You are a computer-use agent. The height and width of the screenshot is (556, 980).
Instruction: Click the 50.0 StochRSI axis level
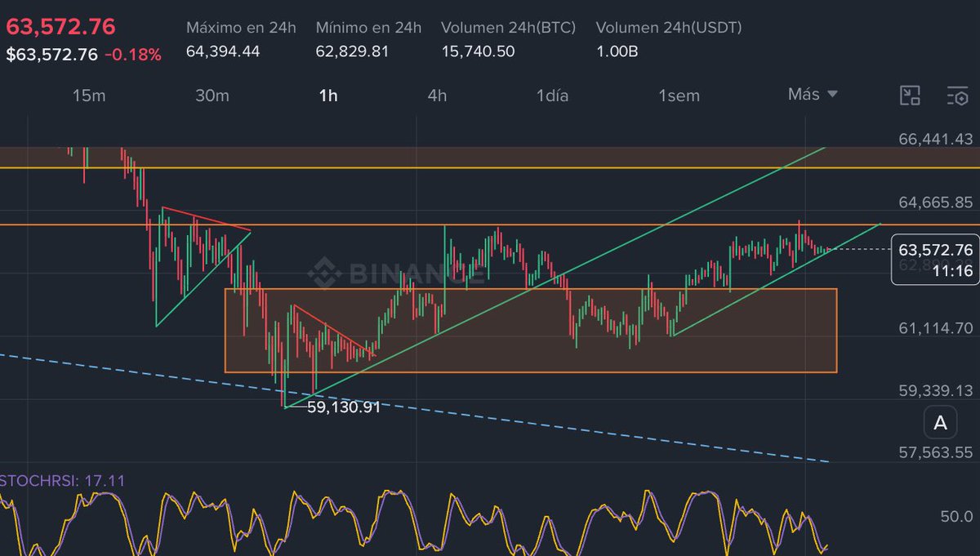956,517
